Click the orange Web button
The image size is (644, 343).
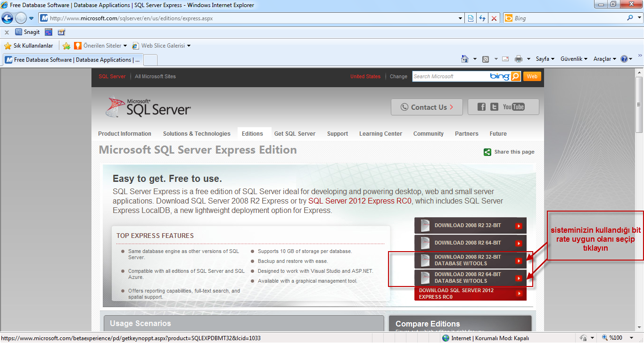tap(532, 76)
